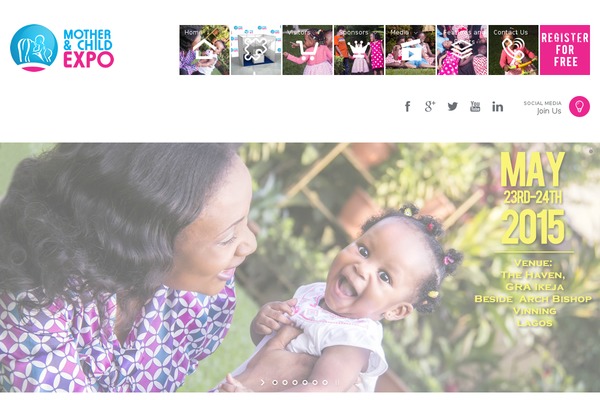600x400 pixels.
Task: Click the Home tile with house icon
Action: tap(204, 50)
